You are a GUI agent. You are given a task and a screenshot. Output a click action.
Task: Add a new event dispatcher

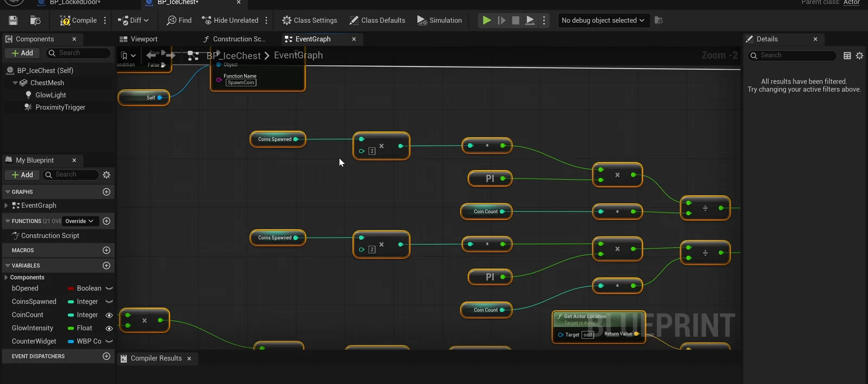[x=106, y=356]
